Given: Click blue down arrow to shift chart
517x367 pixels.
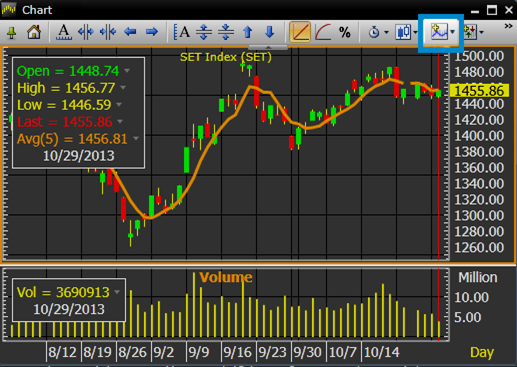Looking at the screenshot, I should click(269, 32).
